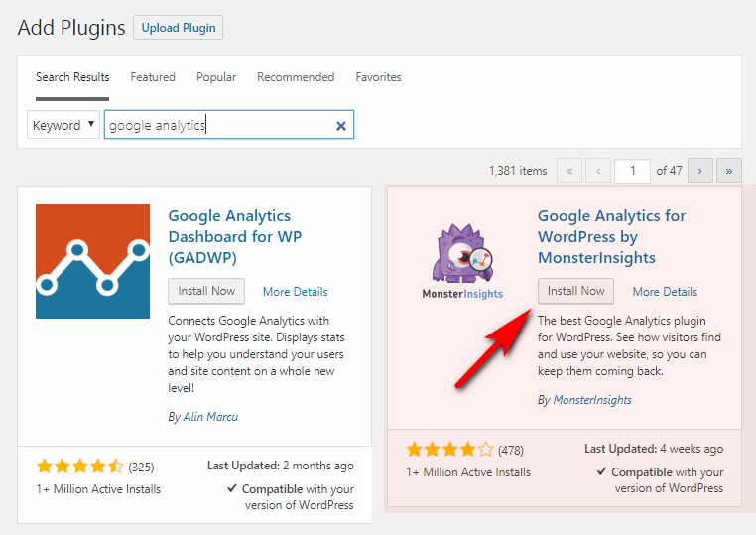
Task: Click the (478) ratings count
Action: pyautogui.click(x=511, y=450)
